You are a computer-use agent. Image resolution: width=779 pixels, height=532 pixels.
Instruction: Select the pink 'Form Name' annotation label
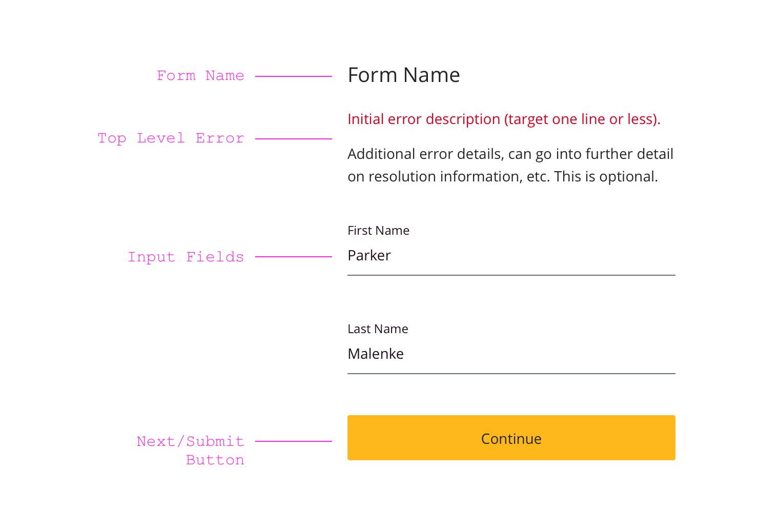[200, 76]
